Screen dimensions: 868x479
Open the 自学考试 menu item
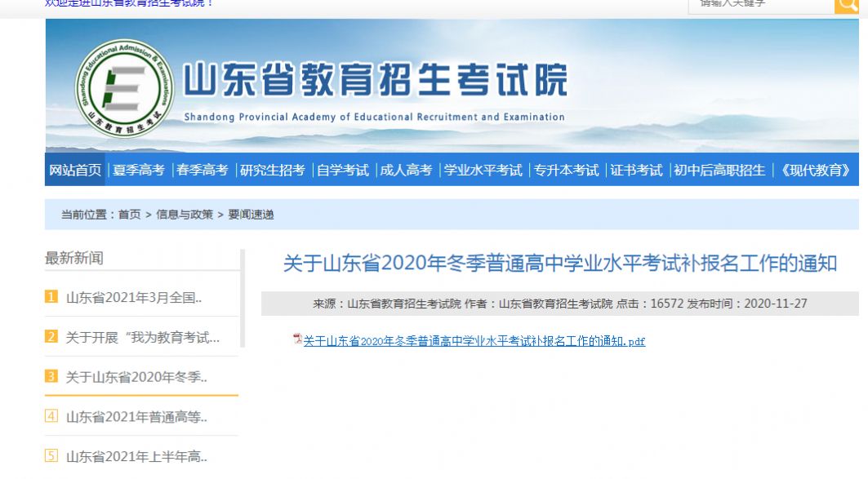click(342, 171)
